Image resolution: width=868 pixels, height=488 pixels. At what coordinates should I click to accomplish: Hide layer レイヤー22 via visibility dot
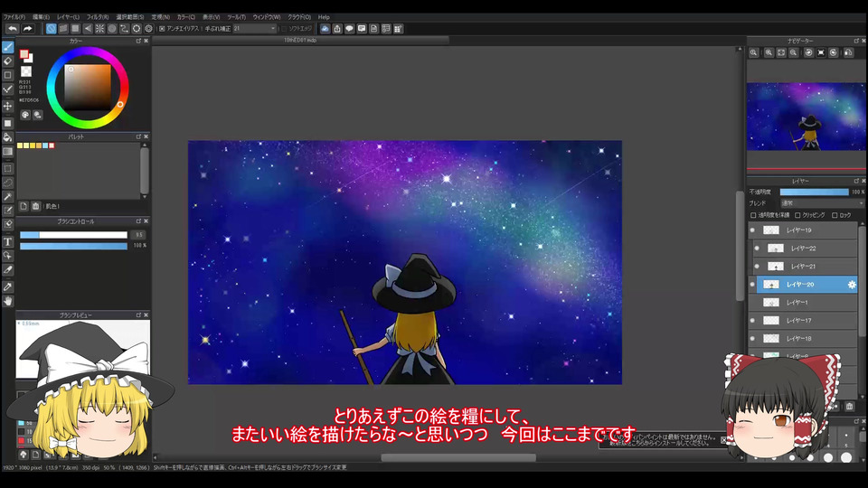(757, 249)
